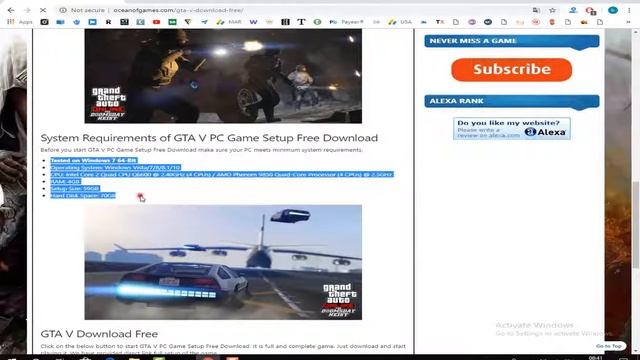Open the Payeer bookmark
Image resolution: width=640 pixels, height=360 pixels.
tap(347, 22)
